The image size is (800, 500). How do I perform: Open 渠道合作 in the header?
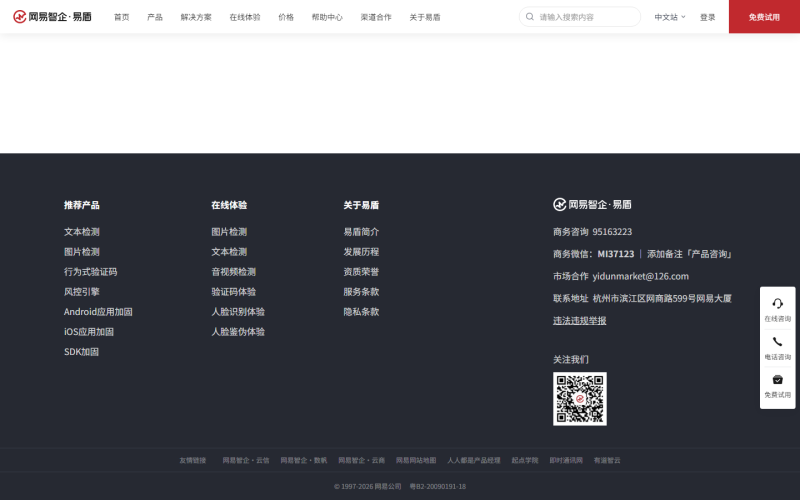[376, 17]
